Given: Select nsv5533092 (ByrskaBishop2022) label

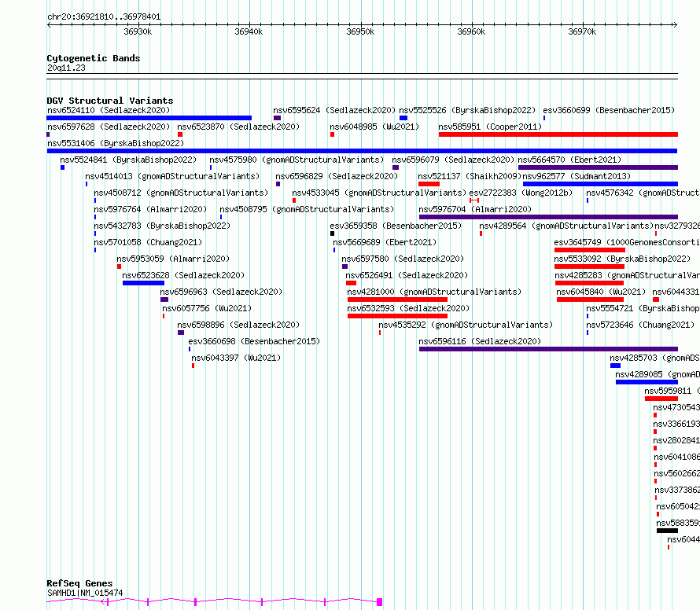Looking at the screenshot, I should pos(622,259).
